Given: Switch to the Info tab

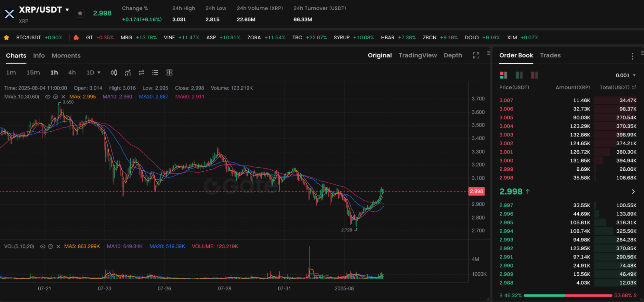Looking at the screenshot, I should (x=39, y=56).
